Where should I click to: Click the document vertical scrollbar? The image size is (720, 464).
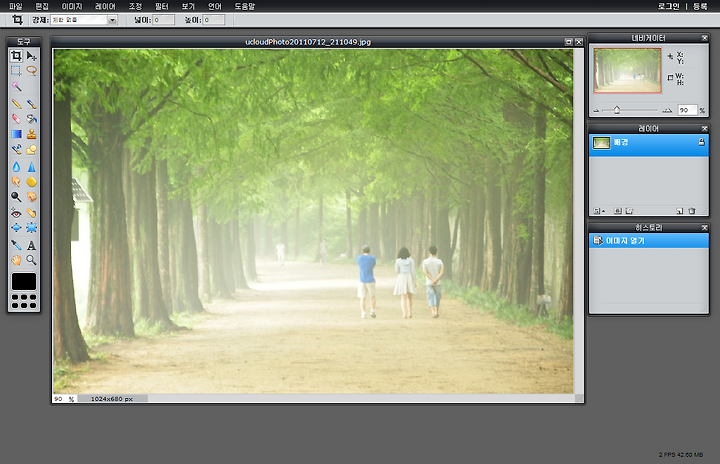click(579, 221)
